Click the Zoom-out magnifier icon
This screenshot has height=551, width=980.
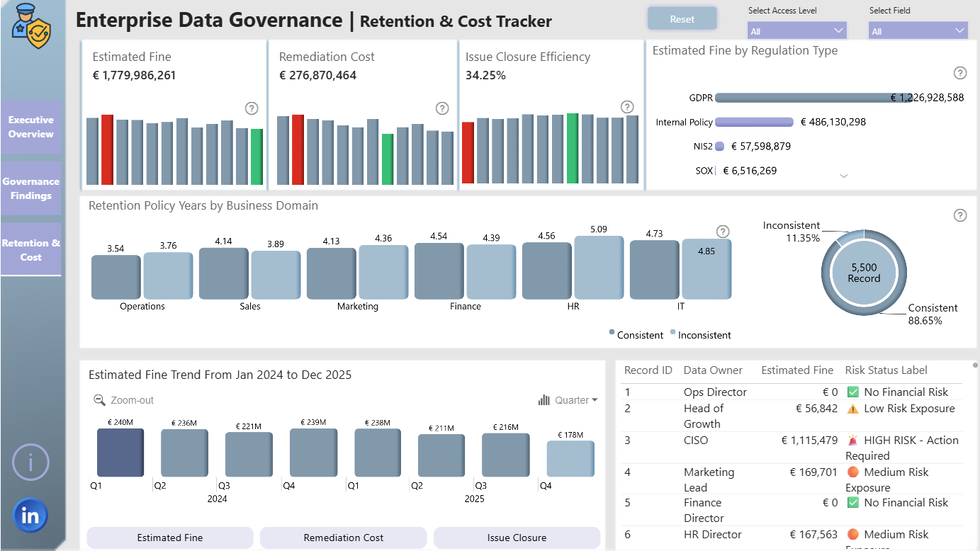100,400
